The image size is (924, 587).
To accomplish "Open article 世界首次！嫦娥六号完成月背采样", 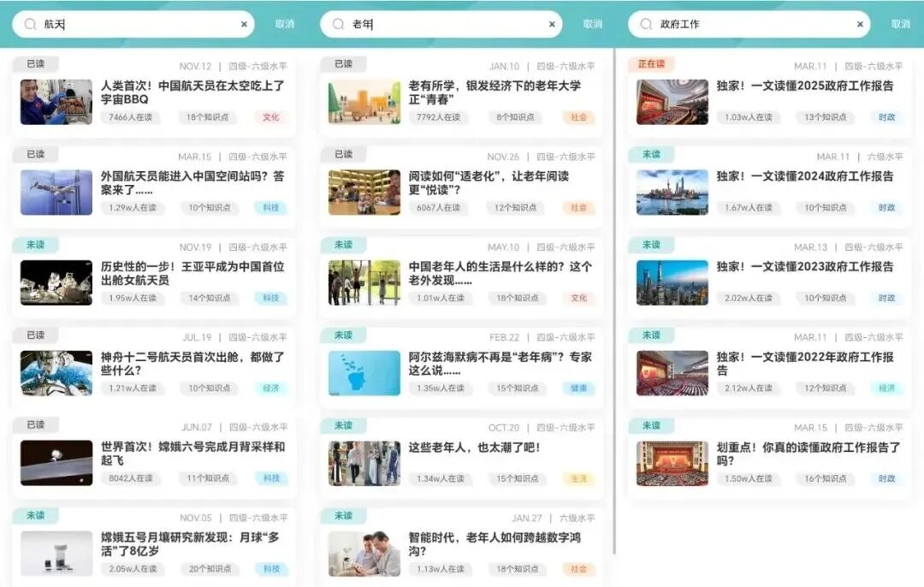I will coord(192,454).
